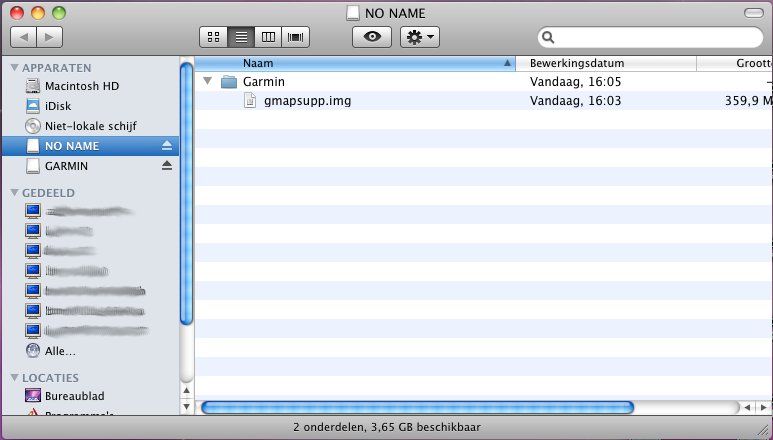This screenshot has width=773, height=440.
Task: Click the sidebar scroll down arrow
Action: [186, 407]
